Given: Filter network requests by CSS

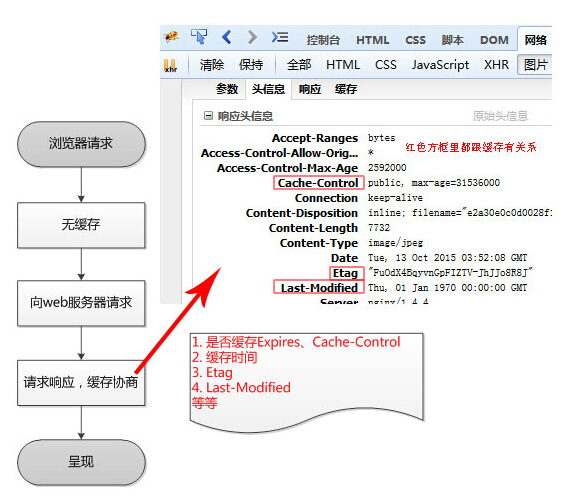Looking at the screenshot, I should click(x=386, y=65).
